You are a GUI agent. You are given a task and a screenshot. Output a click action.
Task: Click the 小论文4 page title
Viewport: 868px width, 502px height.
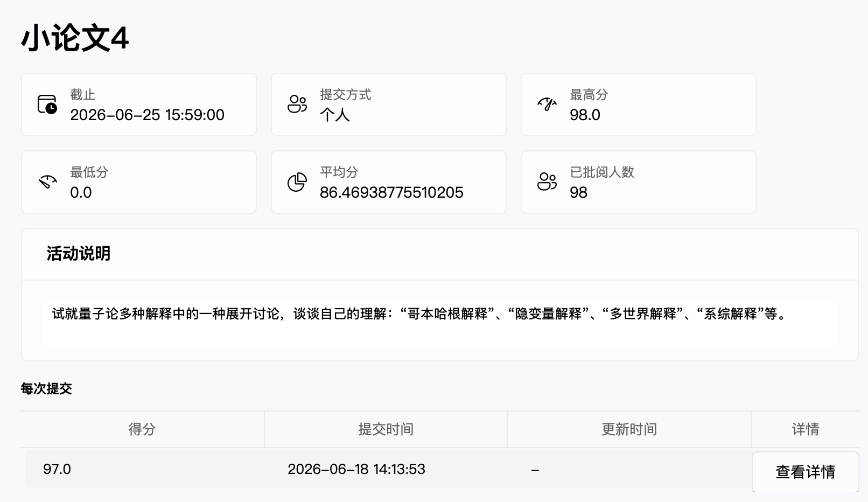tap(75, 38)
